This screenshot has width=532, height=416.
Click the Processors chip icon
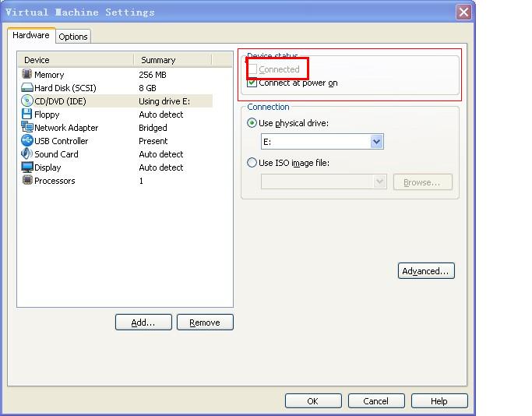pos(27,181)
